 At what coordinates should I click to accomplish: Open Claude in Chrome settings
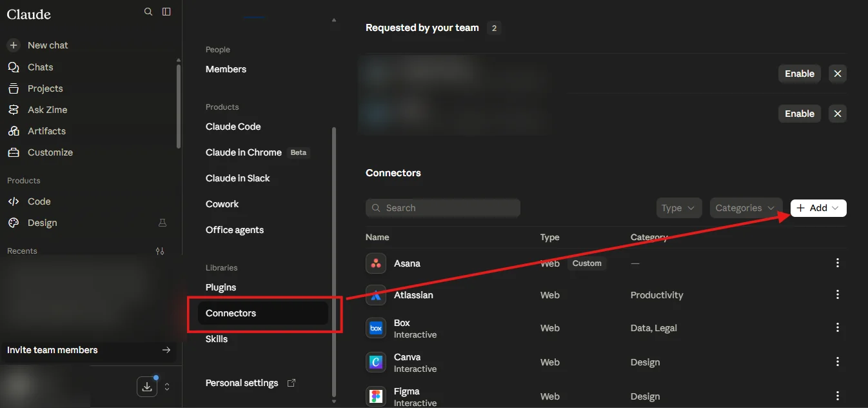coord(244,152)
